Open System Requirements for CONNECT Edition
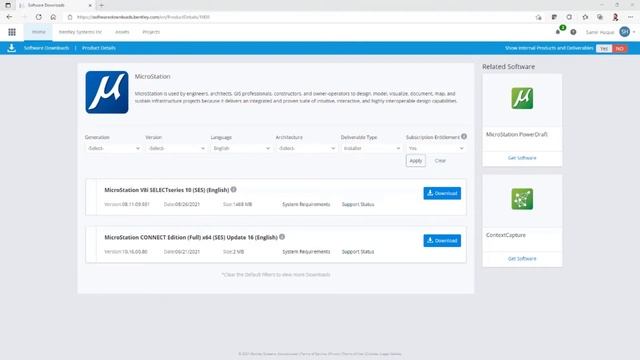 pyautogui.click(x=306, y=251)
